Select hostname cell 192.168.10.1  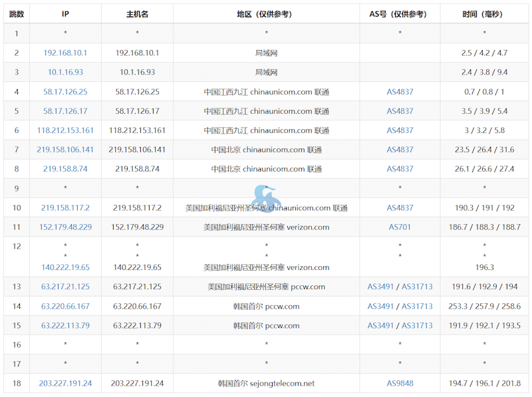tap(137, 53)
